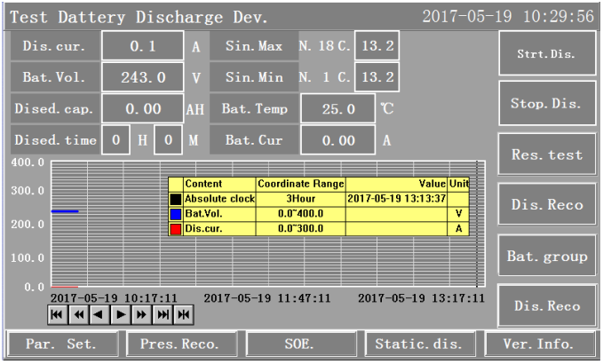The width and height of the screenshot is (603, 364).
Task: Jump to the first trend record
Action: (x=56, y=314)
